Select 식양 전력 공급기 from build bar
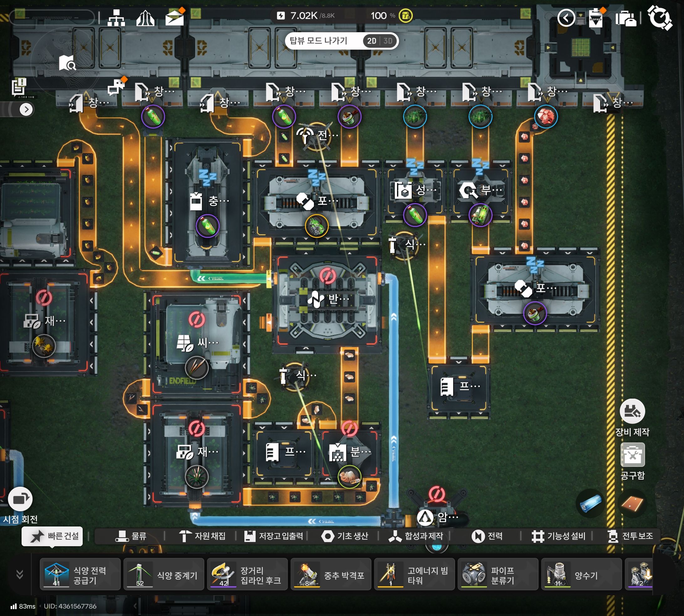This screenshot has width=684, height=616. [80, 574]
